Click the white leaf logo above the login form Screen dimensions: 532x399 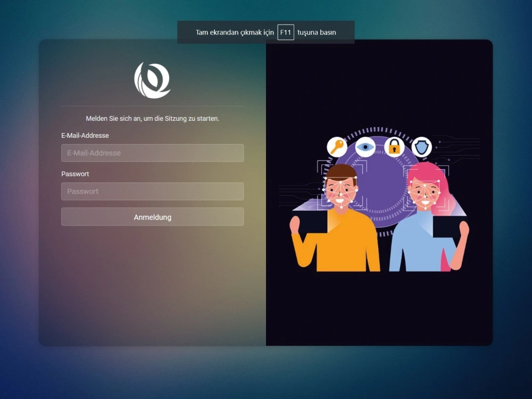click(x=152, y=80)
